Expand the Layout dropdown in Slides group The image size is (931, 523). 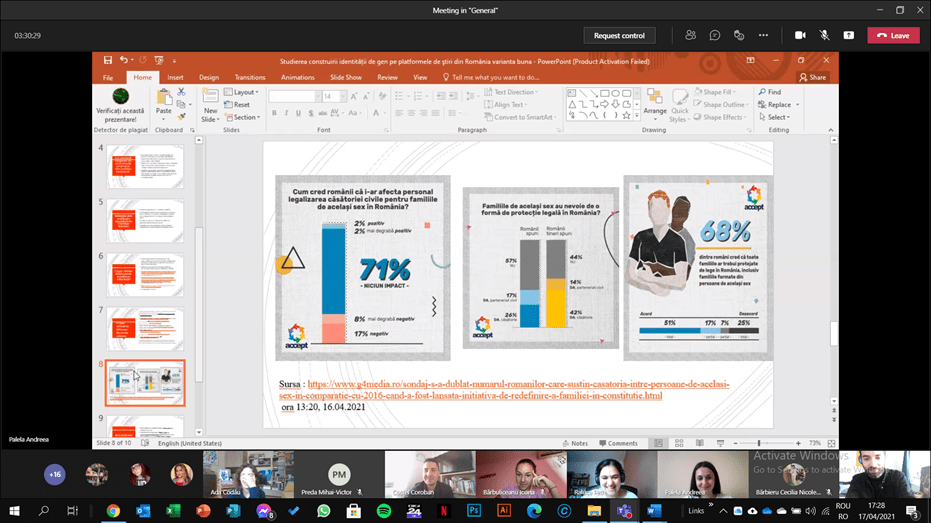[x=243, y=92]
